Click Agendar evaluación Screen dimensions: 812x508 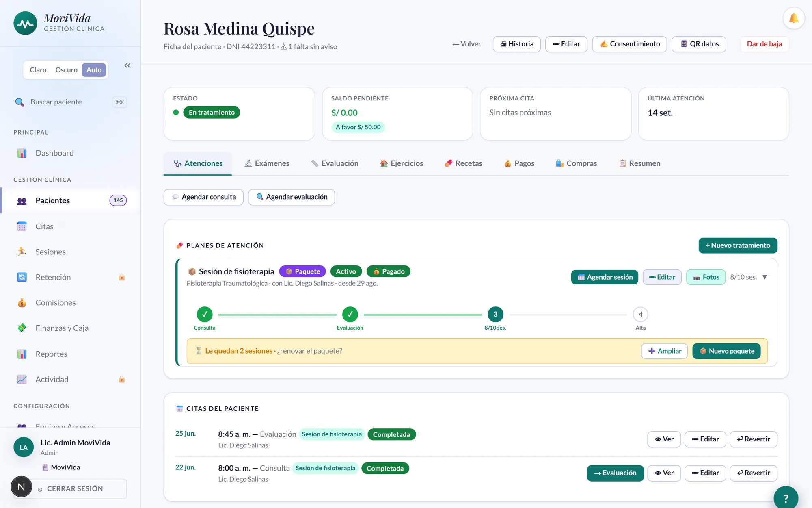pos(292,197)
